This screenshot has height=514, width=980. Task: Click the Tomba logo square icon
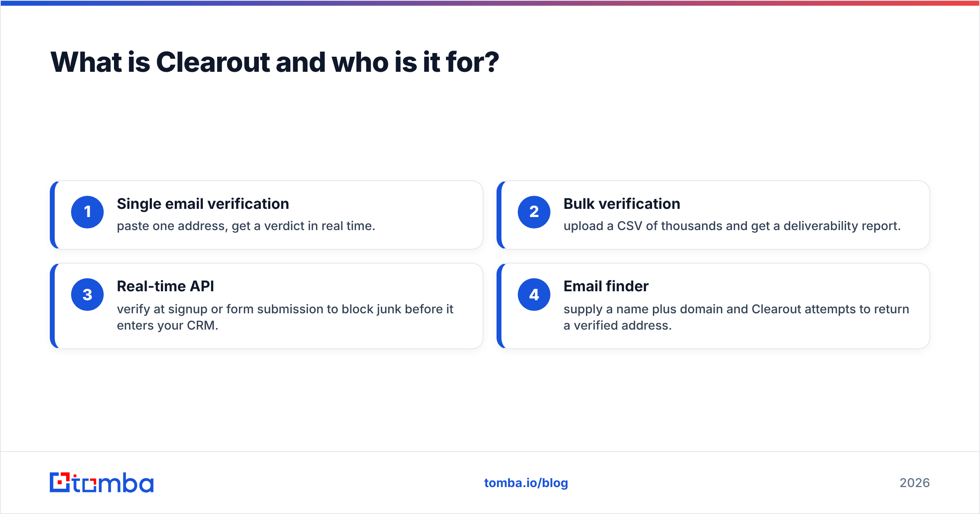(x=60, y=483)
